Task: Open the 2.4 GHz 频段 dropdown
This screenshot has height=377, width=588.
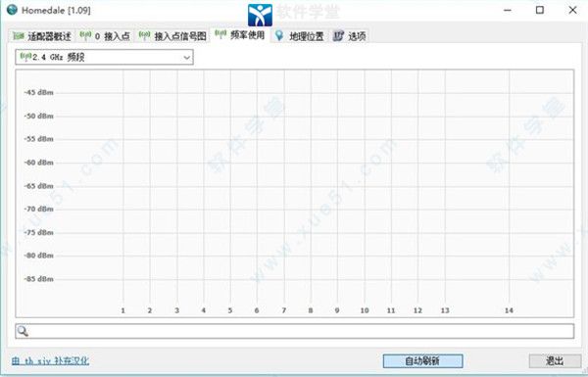Action: 104,58
